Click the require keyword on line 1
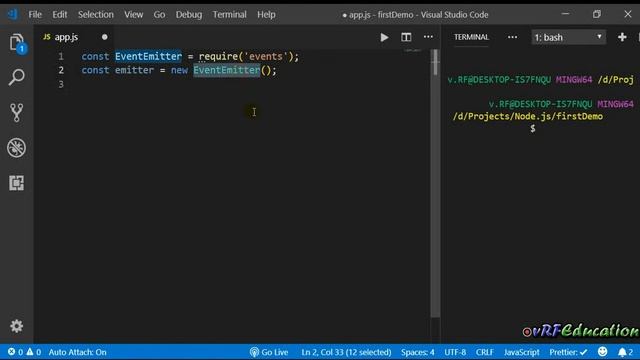Image resolution: width=640 pixels, height=360 pixels. pyautogui.click(x=218, y=56)
